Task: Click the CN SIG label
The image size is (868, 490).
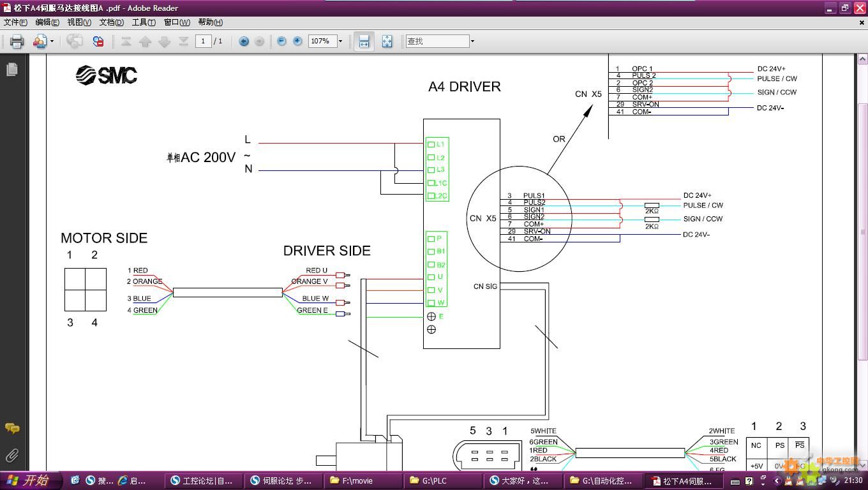Action: coord(485,286)
